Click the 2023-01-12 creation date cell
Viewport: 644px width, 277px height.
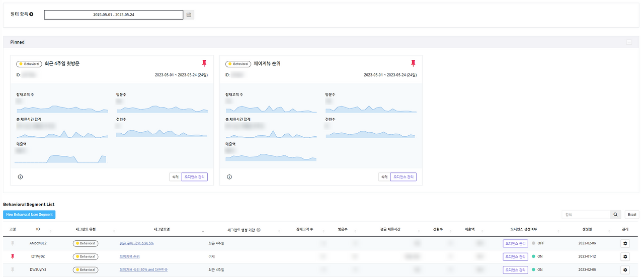587,256
